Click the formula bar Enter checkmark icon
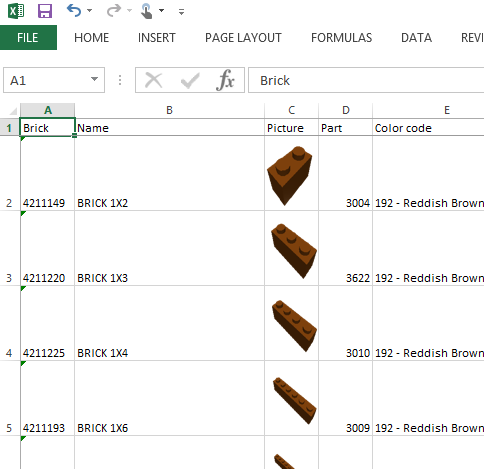 coord(190,80)
